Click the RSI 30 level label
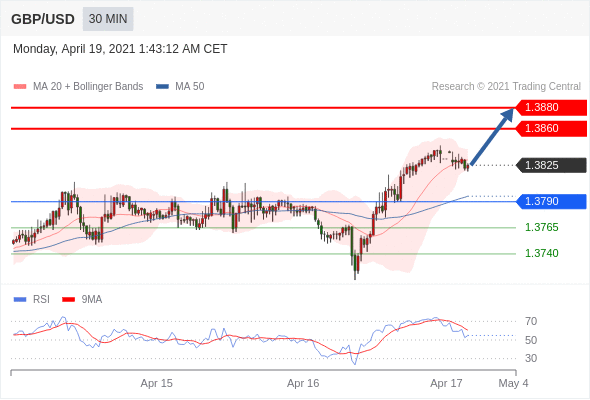 pos(531,358)
